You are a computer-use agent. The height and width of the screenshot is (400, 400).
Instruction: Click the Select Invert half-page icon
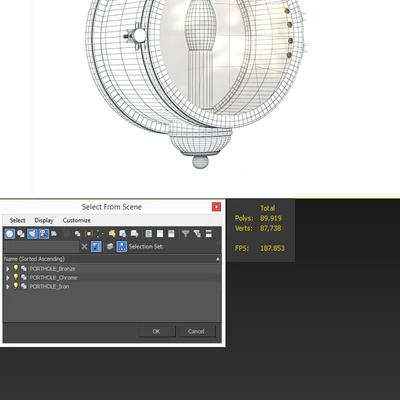point(171,234)
